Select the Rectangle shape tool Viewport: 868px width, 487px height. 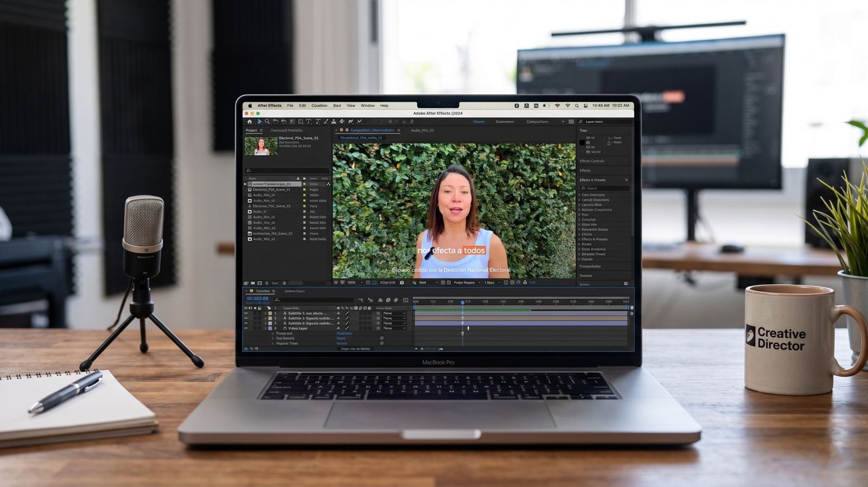tap(300, 121)
